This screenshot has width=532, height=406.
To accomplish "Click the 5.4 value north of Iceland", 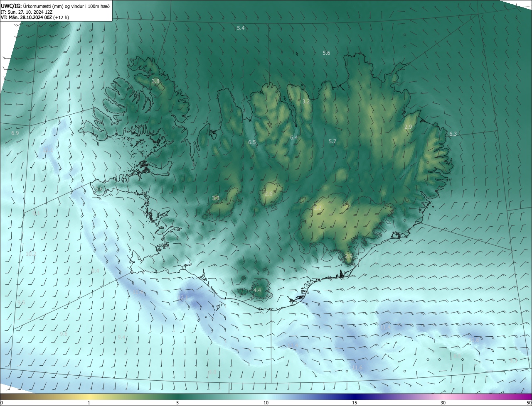I will pos(241,28).
